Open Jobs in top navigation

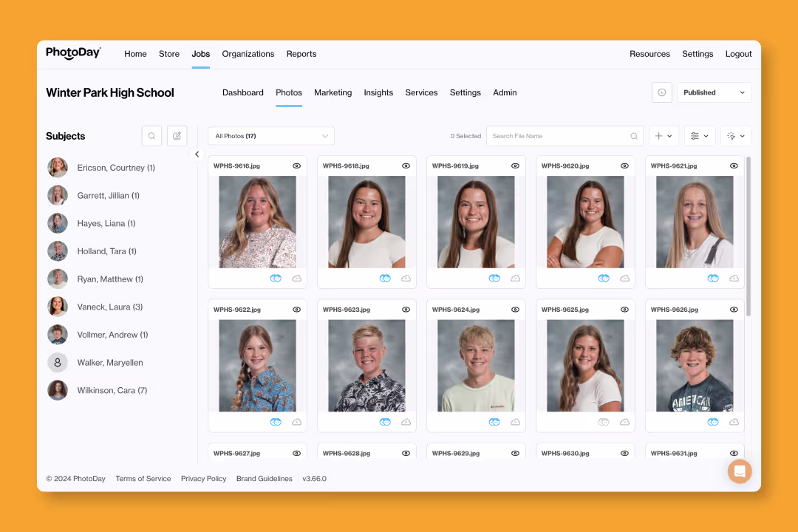(x=200, y=54)
